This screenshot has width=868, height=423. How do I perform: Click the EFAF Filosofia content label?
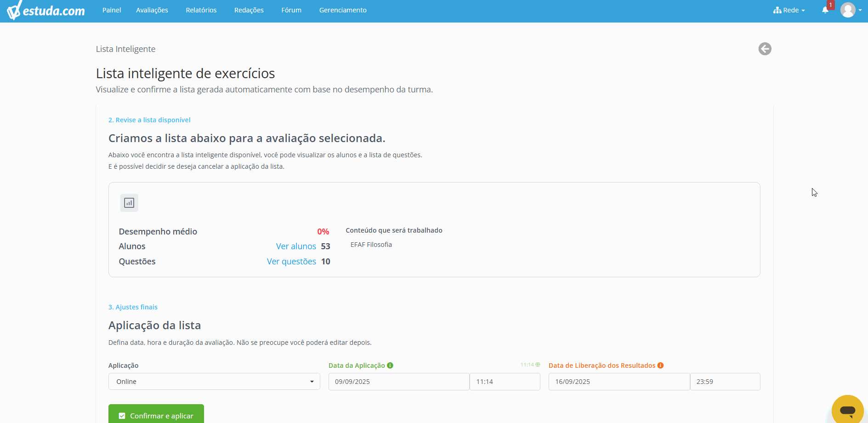coord(371,245)
